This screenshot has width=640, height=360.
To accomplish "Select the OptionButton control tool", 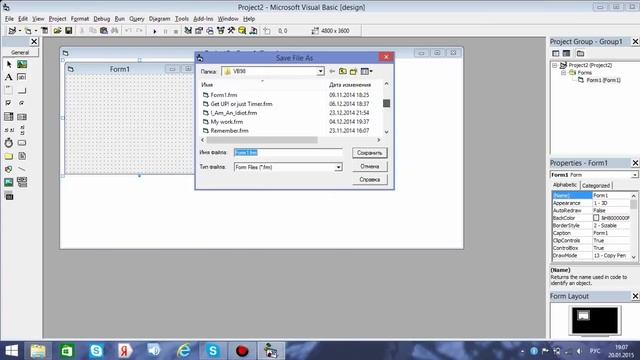I will tap(22, 103).
